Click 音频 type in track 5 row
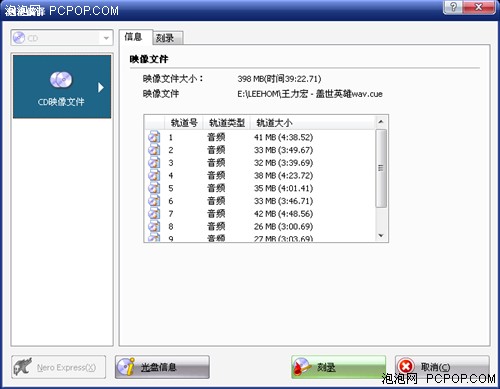500x389 pixels. point(216,188)
